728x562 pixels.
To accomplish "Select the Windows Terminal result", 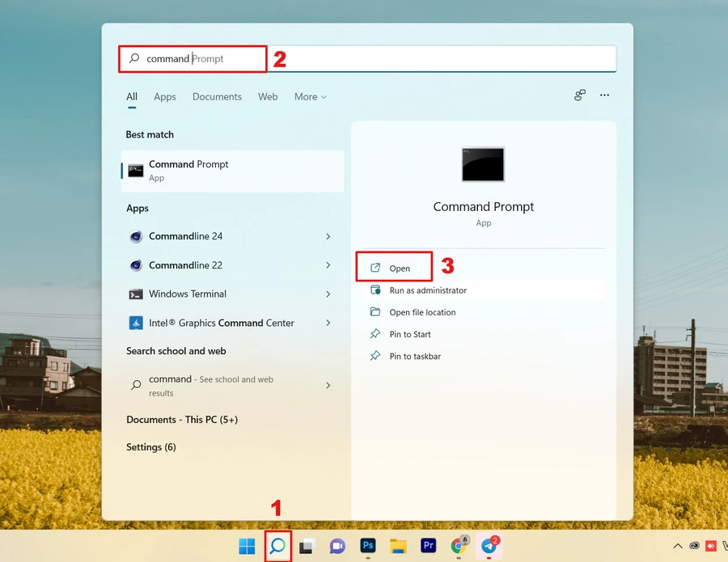I will tap(232, 294).
